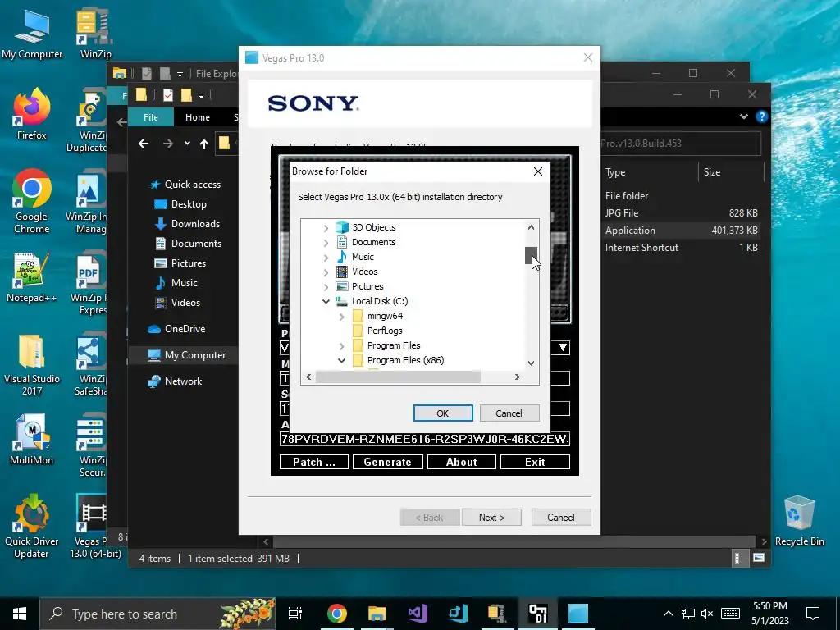
Task: Launch Firefox from desktop
Action: pos(32,115)
